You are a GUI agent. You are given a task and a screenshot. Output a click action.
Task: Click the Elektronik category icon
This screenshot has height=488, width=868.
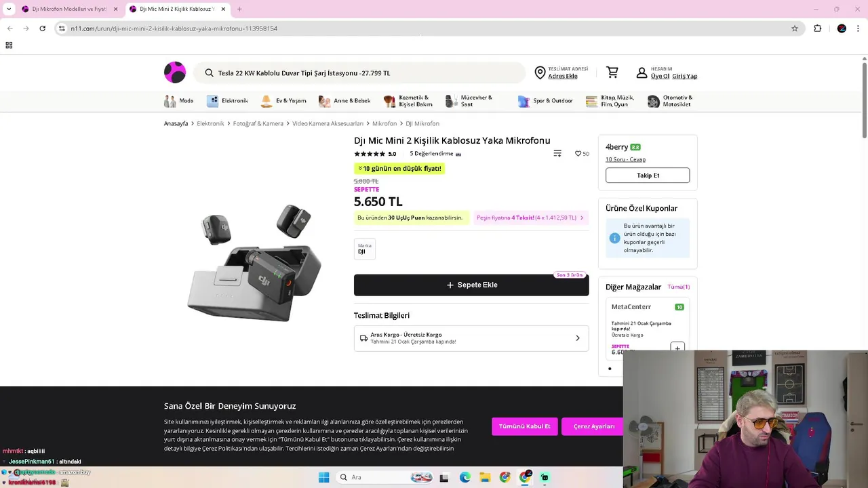212,101
